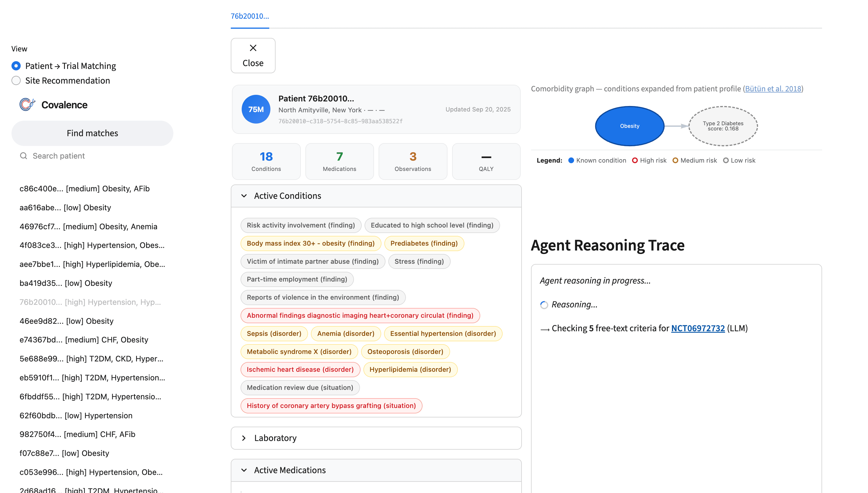Click Medication review due (situation) chip

coord(300,387)
